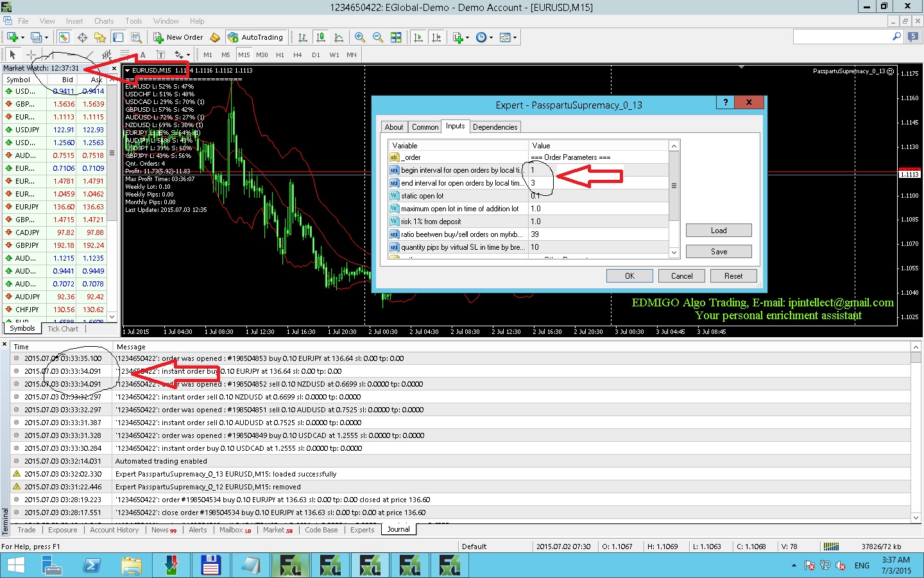The width and height of the screenshot is (924, 578).
Task: Switch to the Dependencies tab
Action: click(x=495, y=127)
